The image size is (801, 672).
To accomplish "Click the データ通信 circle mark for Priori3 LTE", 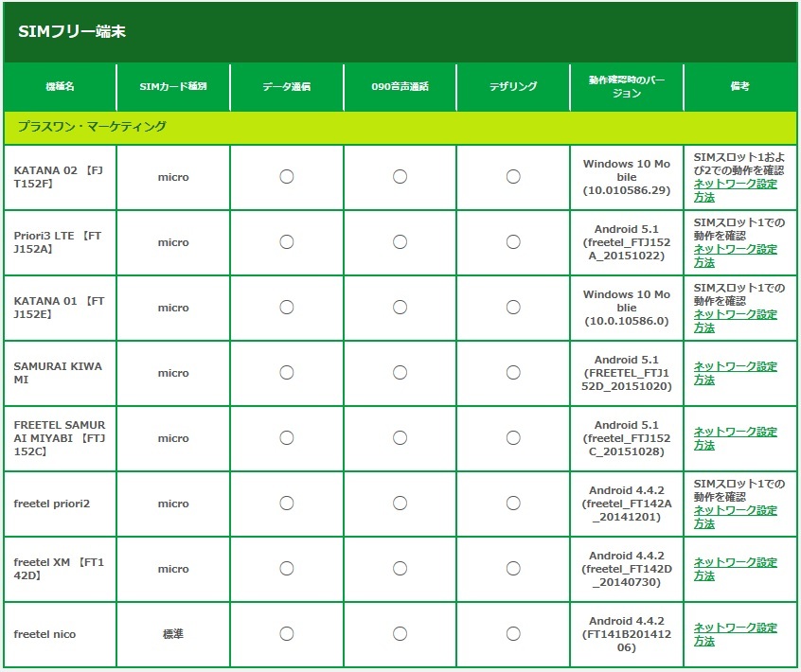I will tap(287, 242).
